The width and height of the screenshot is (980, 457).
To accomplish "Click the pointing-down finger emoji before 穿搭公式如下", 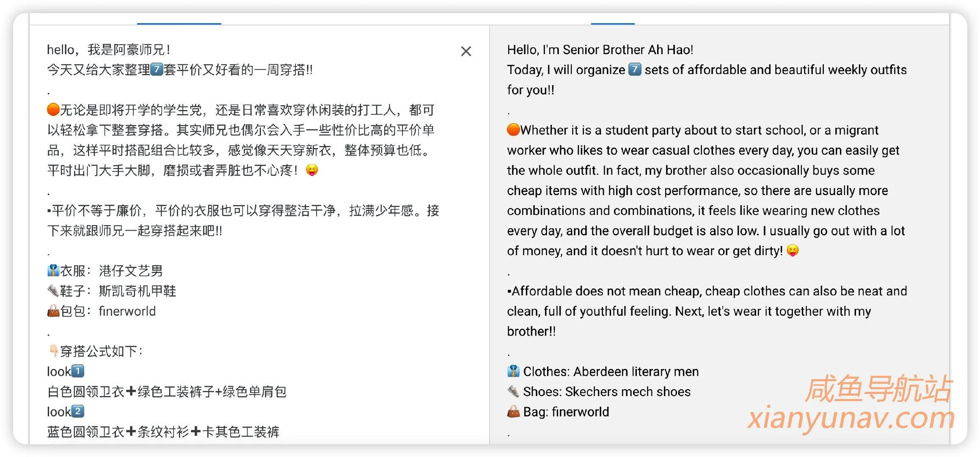I will 54,350.
